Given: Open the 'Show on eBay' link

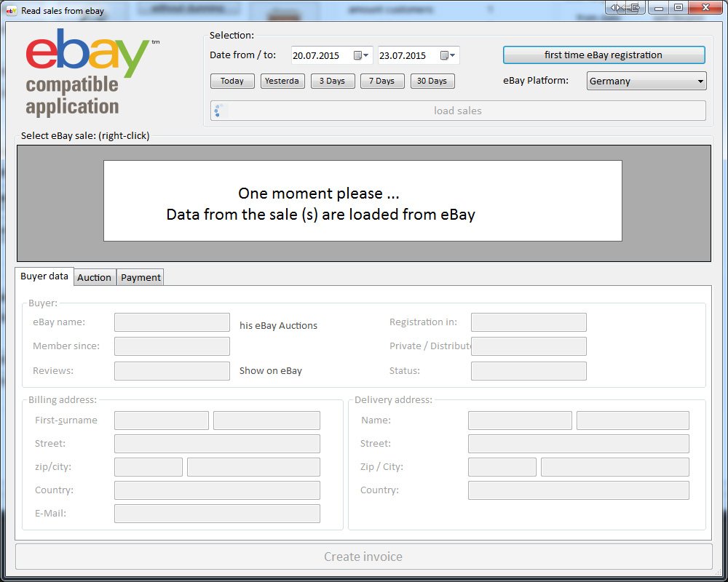Looking at the screenshot, I should [271, 371].
